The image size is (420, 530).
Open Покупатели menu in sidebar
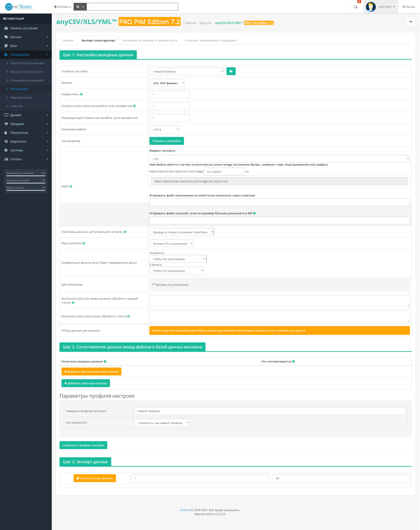pos(26,133)
